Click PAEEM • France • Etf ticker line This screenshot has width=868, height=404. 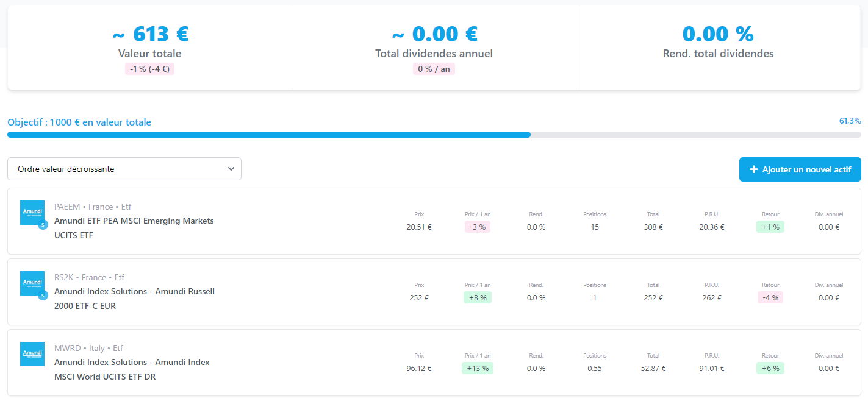coord(93,207)
